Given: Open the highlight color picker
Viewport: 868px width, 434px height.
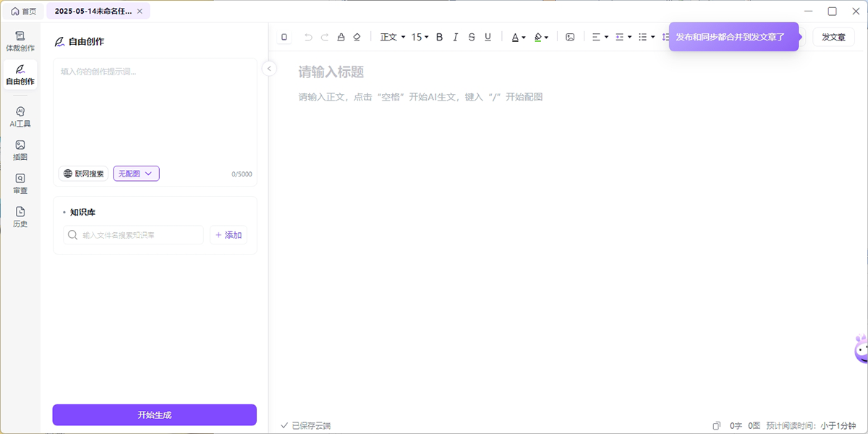Looking at the screenshot, I should pyautogui.click(x=541, y=37).
